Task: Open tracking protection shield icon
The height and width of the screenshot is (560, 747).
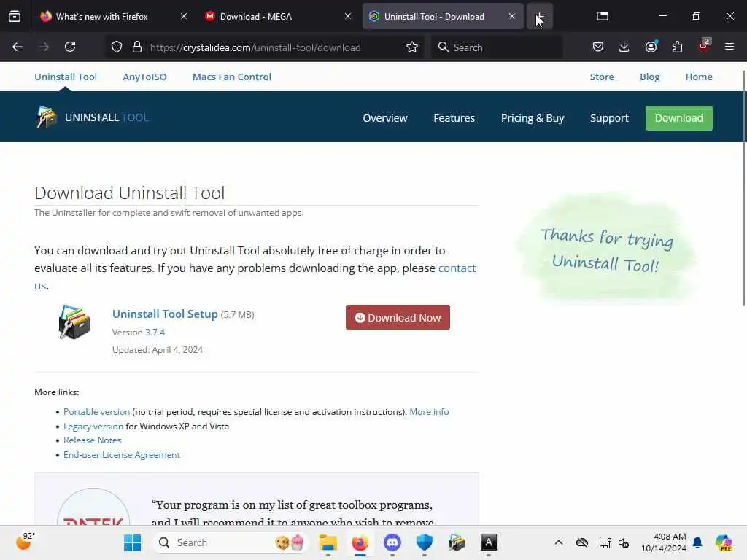Action: point(117,47)
